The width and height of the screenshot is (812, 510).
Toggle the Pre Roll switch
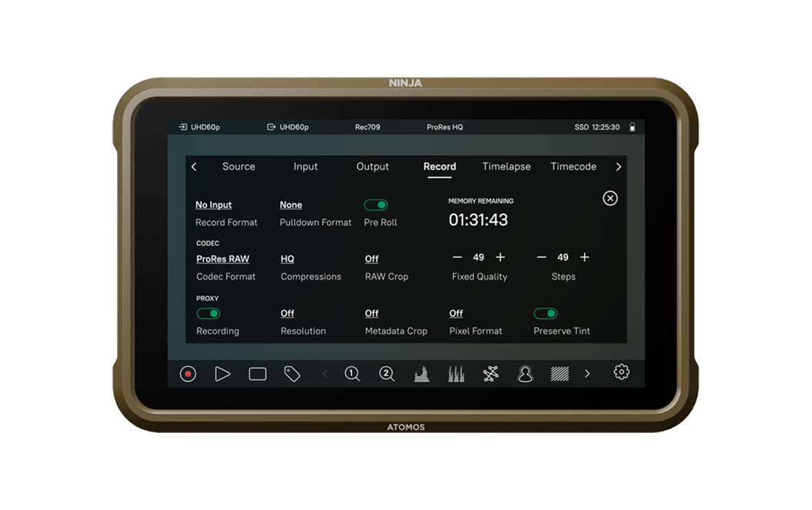point(376,205)
